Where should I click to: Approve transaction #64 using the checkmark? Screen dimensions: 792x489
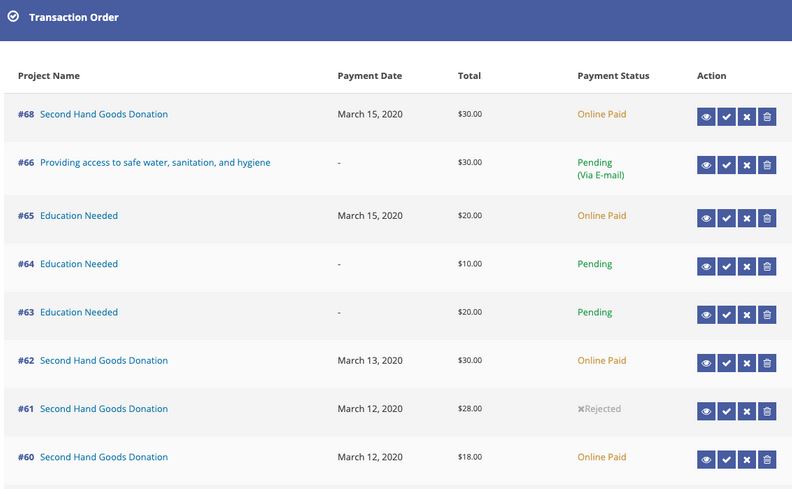(726, 267)
